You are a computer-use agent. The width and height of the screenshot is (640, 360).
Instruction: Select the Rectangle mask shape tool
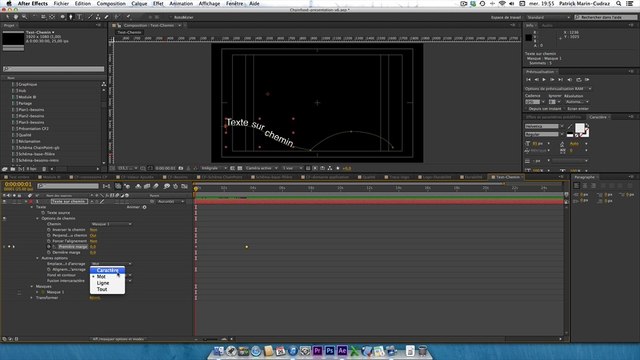pos(62,17)
